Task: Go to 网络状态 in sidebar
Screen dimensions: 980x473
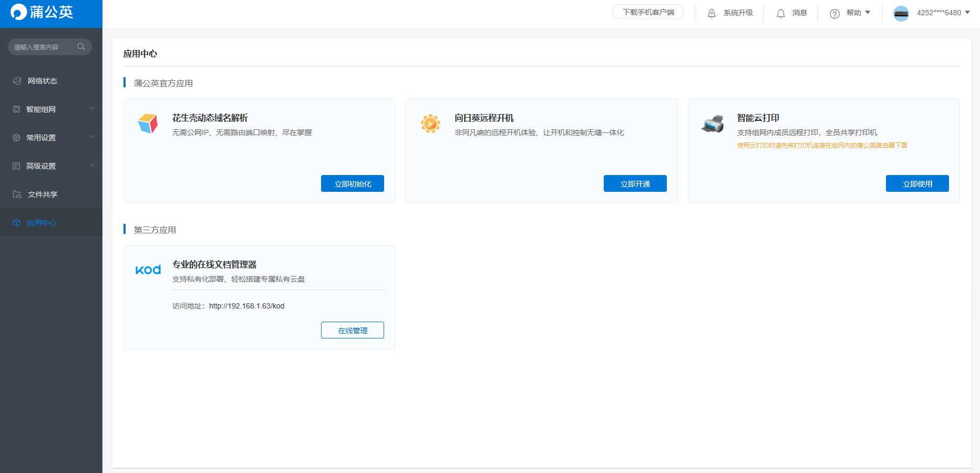Action: tap(42, 81)
